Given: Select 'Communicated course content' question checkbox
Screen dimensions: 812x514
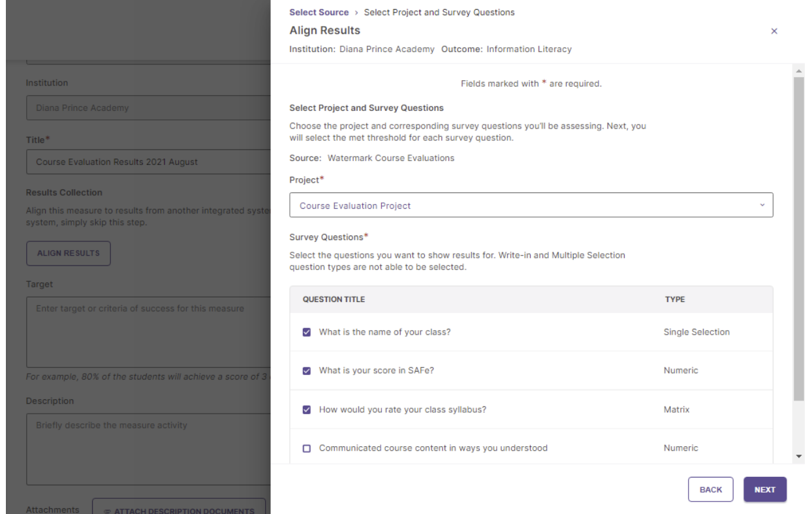Looking at the screenshot, I should coord(307,449).
